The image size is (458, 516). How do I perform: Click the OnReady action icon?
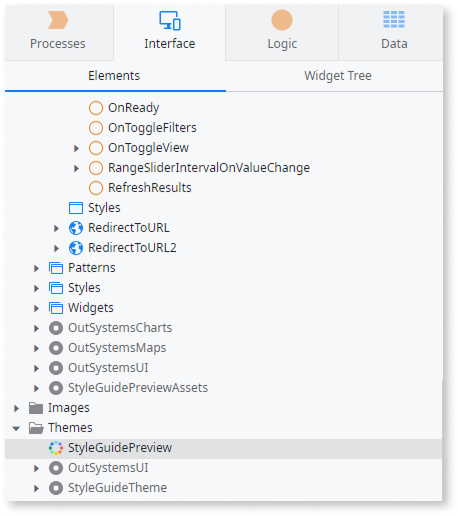pos(96,108)
